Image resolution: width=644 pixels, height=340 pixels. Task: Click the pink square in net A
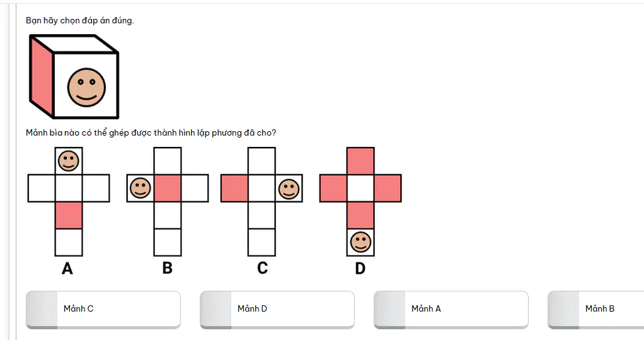pyautogui.click(x=69, y=215)
